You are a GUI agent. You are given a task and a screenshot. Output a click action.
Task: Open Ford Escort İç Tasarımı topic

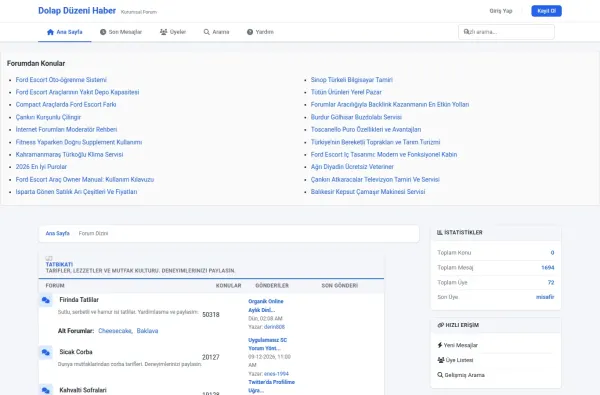pos(384,154)
